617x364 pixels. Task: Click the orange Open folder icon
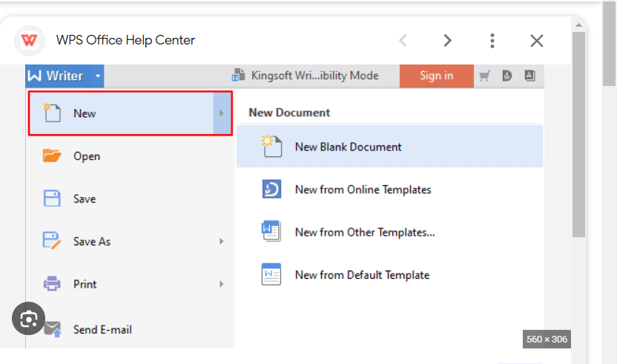coord(52,156)
